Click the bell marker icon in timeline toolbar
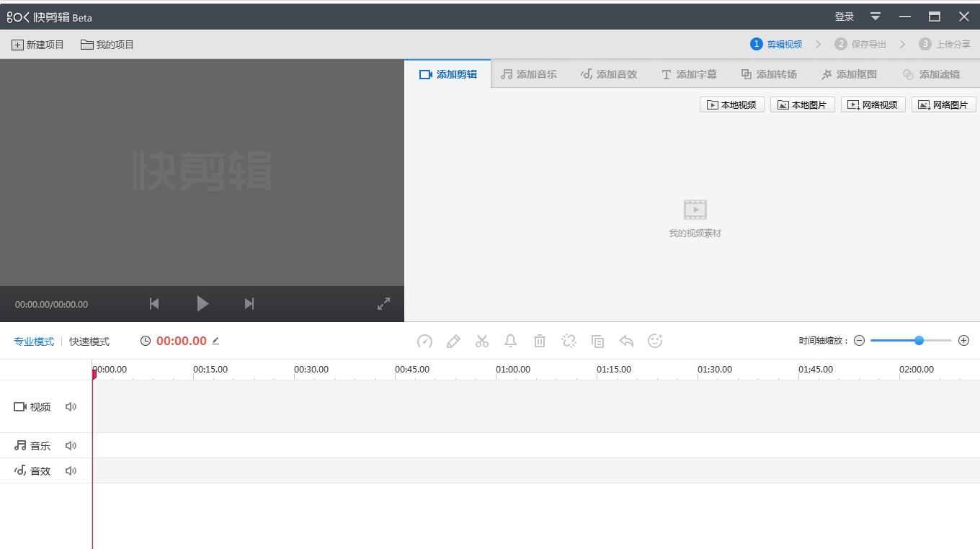 pyautogui.click(x=511, y=341)
